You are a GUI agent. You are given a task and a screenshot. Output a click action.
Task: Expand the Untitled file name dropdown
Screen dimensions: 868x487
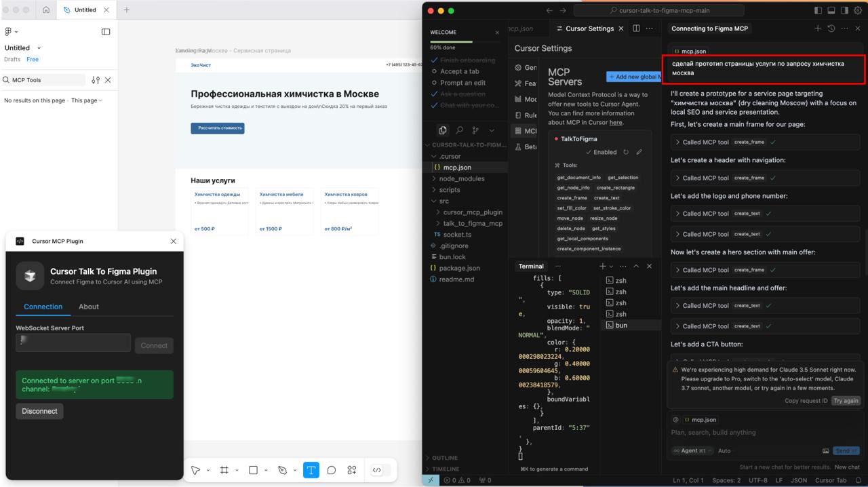(x=39, y=48)
